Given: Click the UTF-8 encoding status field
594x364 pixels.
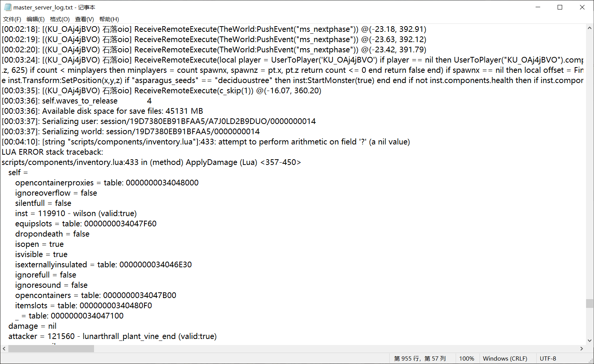Looking at the screenshot, I should tap(548, 359).
